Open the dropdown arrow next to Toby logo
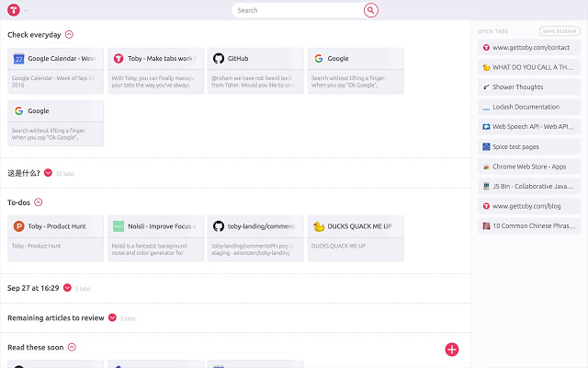The image size is (588, 368). click(26, 10)
